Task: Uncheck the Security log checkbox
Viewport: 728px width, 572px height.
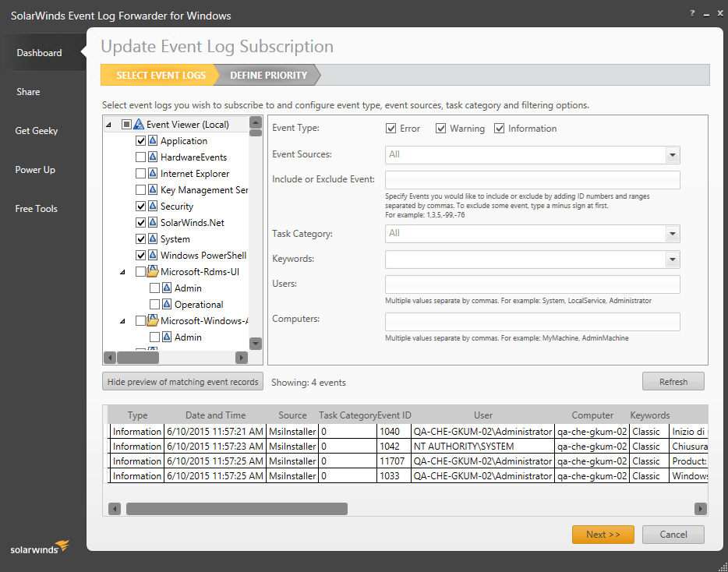Action: tap(140, 207)
